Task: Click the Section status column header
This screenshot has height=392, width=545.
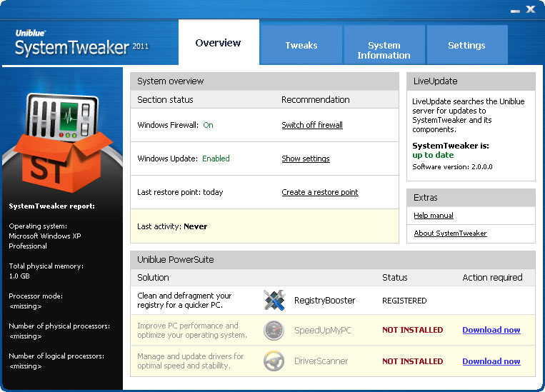Action: tap(165, 100)
